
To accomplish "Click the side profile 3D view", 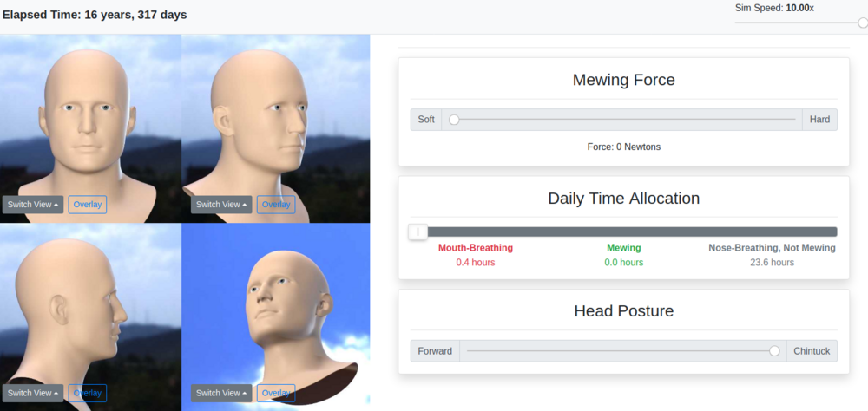I will [91, 317].
